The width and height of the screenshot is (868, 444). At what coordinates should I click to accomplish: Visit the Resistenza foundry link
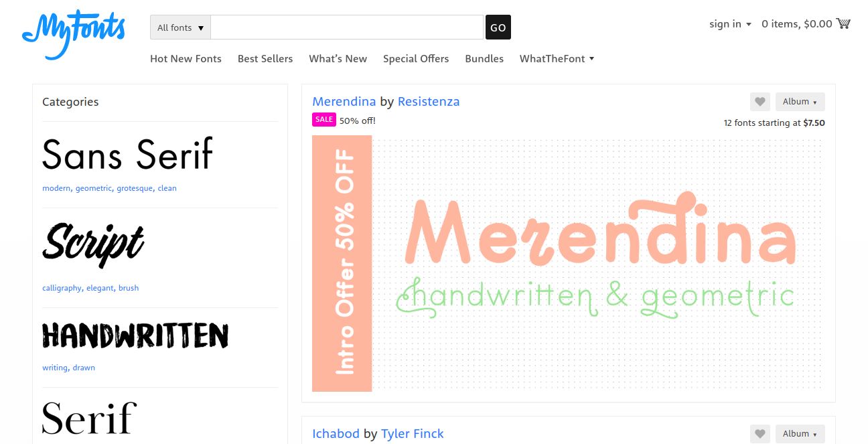pos(429,102)
